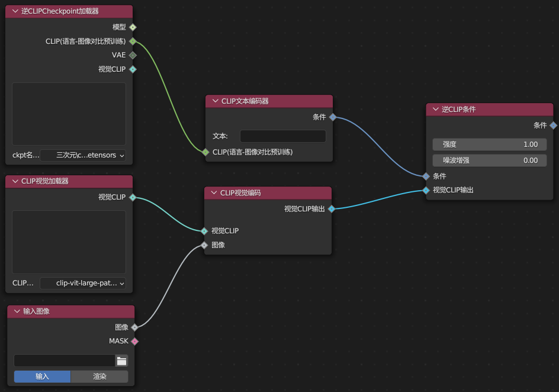
Task: Collapse the 逆CLIP条件 node
Action: (436, 110)
